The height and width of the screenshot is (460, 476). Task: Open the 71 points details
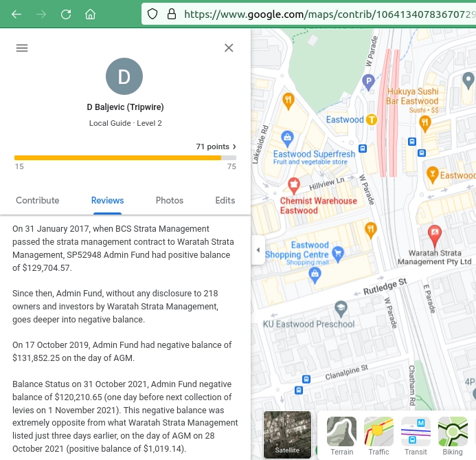(216, 146)
